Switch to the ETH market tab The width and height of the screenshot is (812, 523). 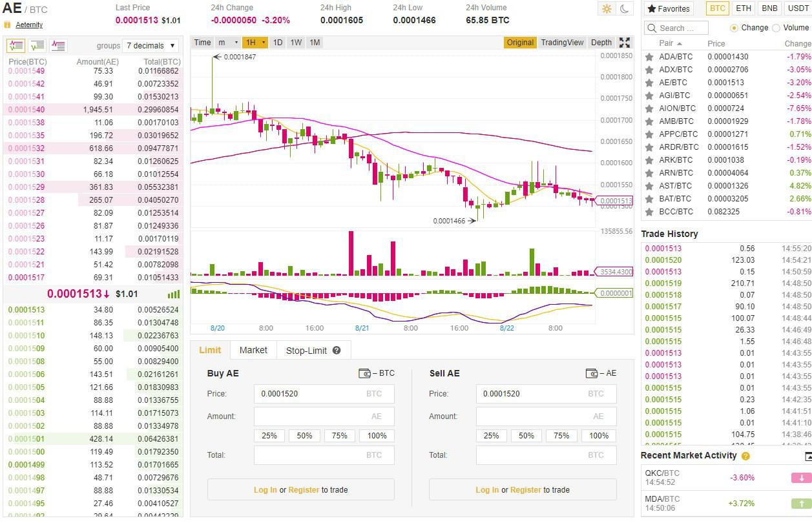tap(744, 8)
